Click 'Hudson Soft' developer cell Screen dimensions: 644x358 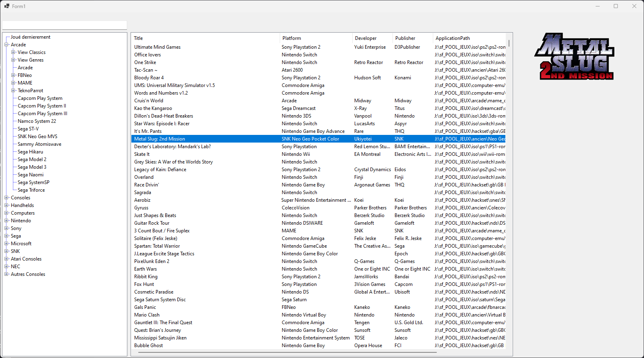click(368, 78)
